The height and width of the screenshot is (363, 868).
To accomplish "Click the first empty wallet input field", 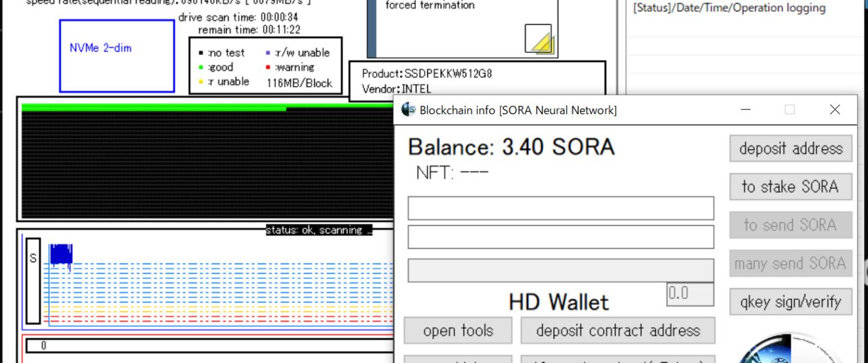I will 560,208.
